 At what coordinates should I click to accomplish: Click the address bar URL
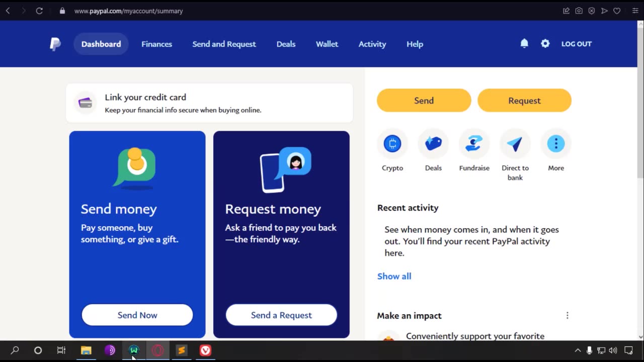point(129,11)
